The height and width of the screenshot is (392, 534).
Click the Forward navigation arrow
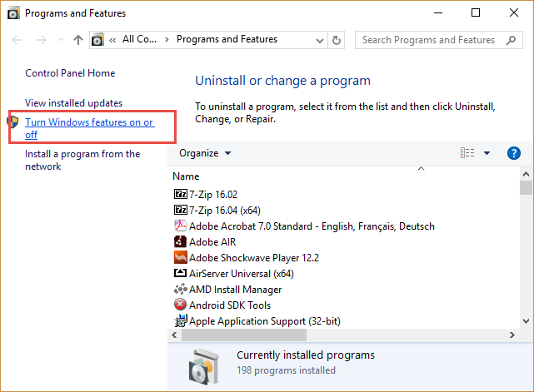41,40
